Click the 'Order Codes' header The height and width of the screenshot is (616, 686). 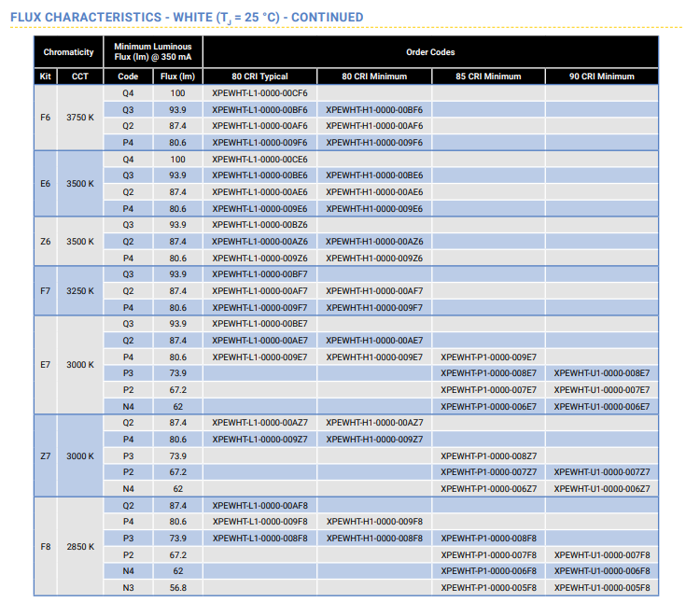[x=430, y=52]
